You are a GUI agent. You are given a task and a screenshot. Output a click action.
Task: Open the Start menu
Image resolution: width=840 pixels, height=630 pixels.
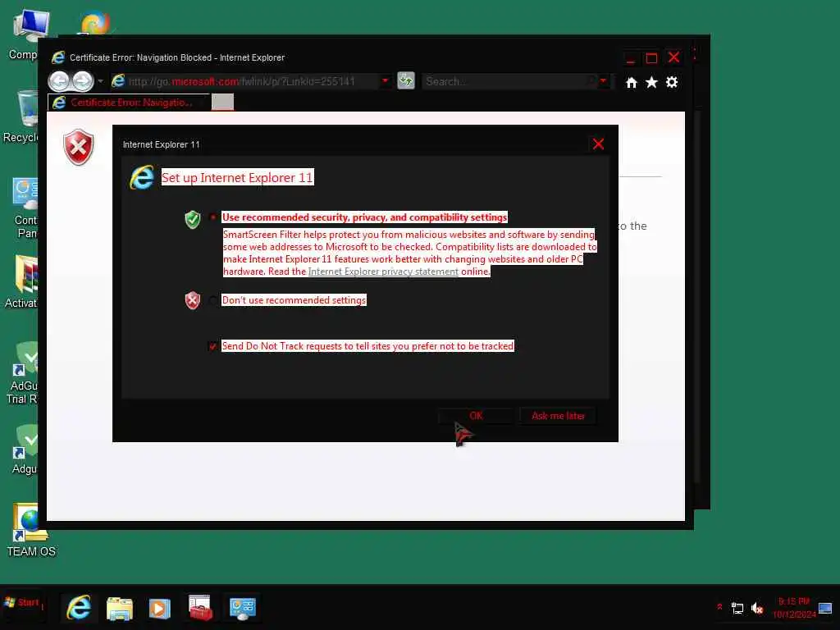click(22, 603)
